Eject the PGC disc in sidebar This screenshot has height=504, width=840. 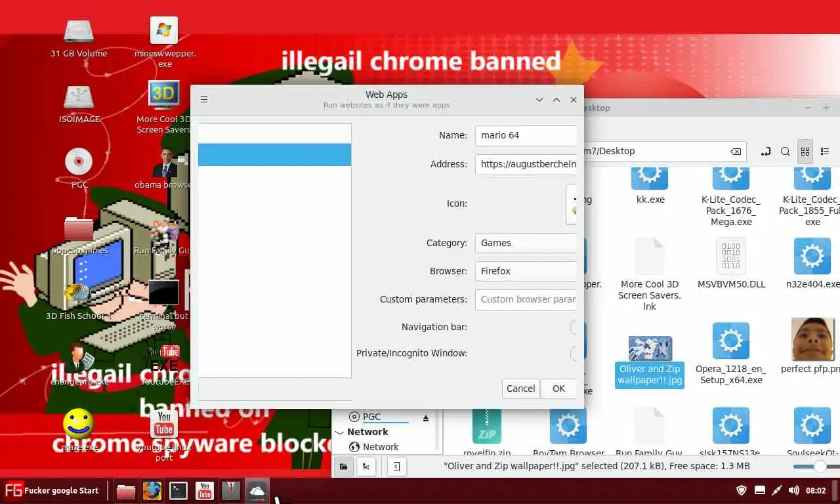coord(425,417)
